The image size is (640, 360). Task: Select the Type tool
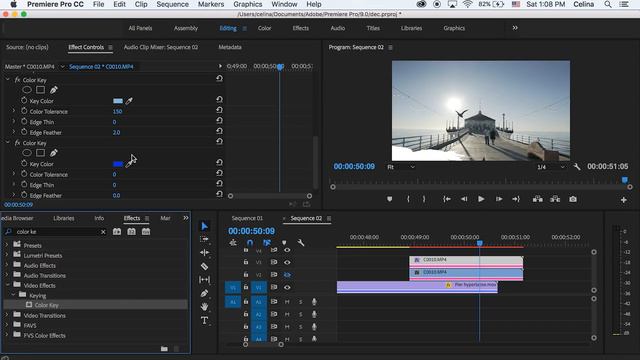click(x=204, y=320)
